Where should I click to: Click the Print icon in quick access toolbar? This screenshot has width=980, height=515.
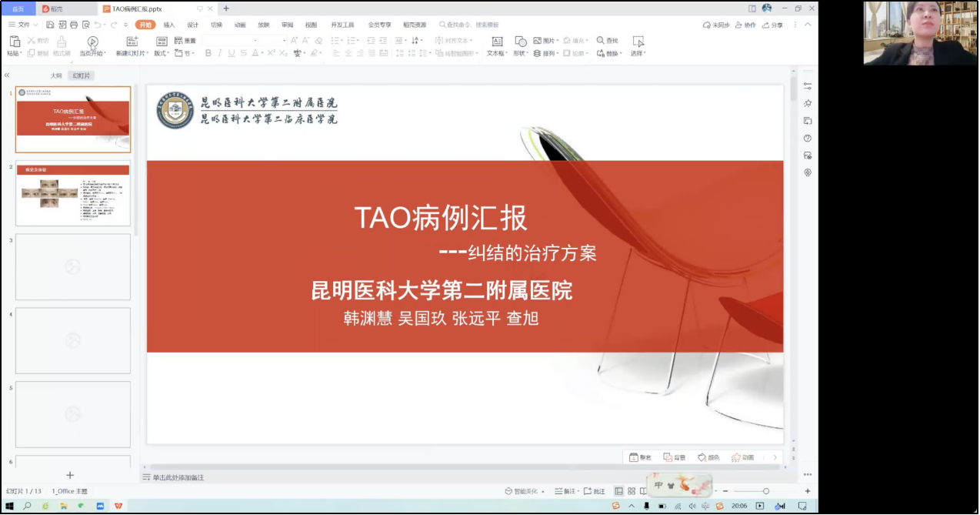74,25
